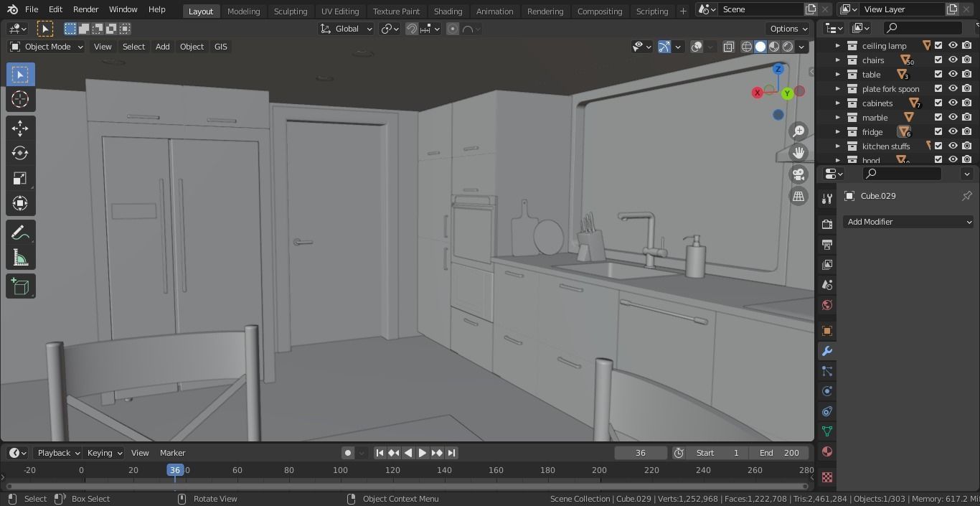This screenshot has height=506, width=980.
Task: Select the Measure tool
Action: tap(20, 258)
